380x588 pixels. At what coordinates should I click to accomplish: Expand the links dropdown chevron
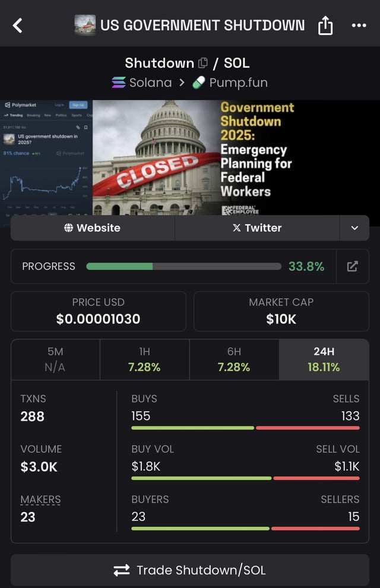click(354, 228)
